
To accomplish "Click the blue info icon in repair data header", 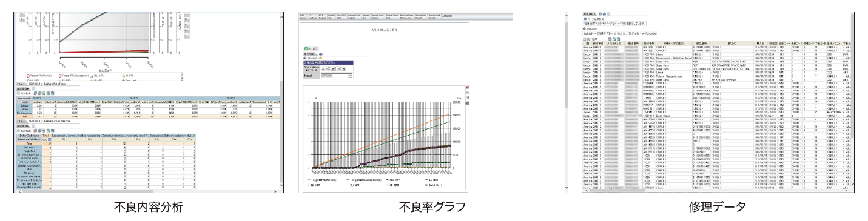I will tap(600, 14).
